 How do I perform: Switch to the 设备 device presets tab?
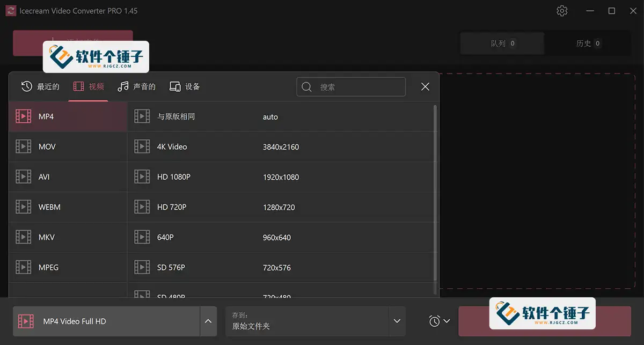[x=185, y=86]
